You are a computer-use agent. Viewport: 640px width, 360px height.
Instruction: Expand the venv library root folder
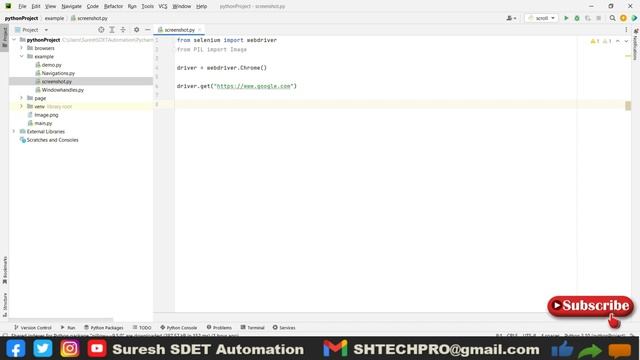[22, 107]
